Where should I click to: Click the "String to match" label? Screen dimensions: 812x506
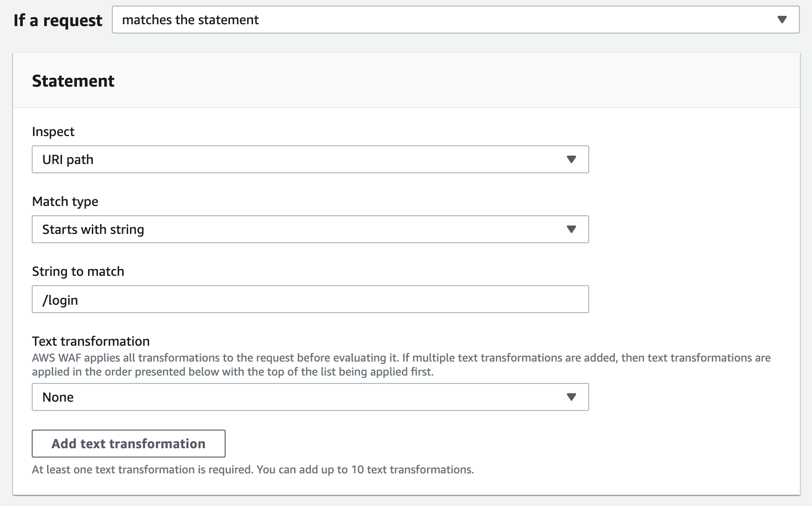78,271
